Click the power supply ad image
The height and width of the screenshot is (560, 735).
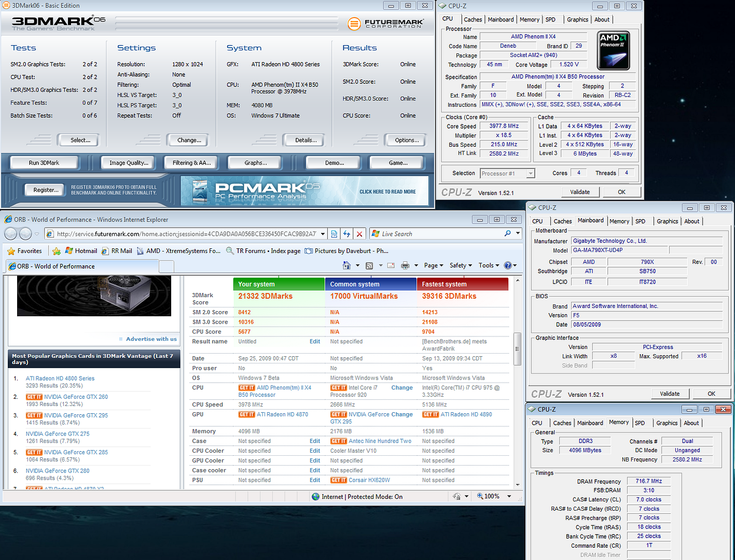[94, 296]
